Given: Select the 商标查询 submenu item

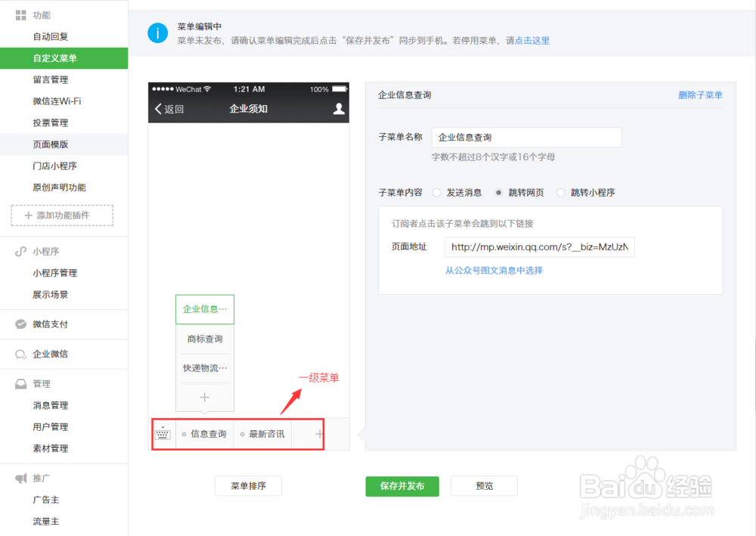Looking at the screenshot, I should click(205, 339).
